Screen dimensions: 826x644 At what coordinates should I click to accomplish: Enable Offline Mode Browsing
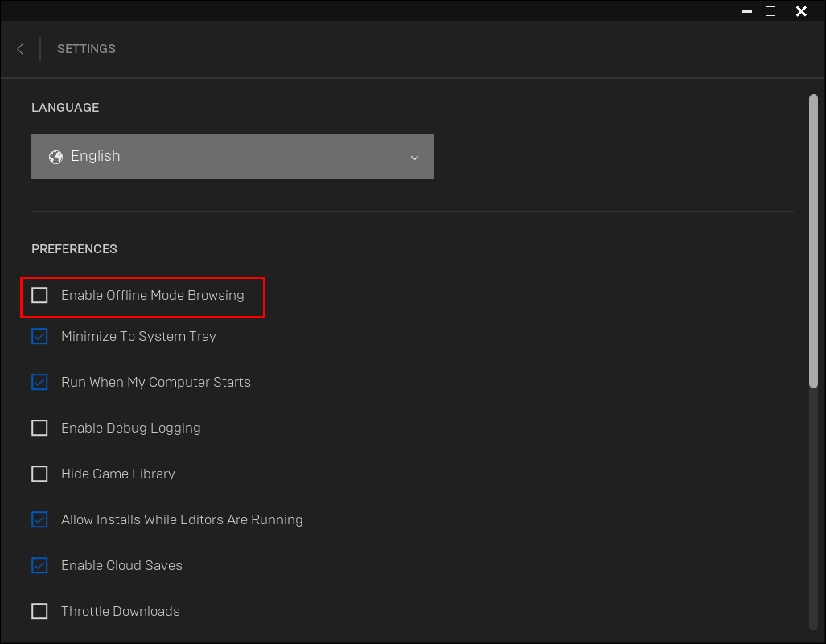[x=39, y=295]
